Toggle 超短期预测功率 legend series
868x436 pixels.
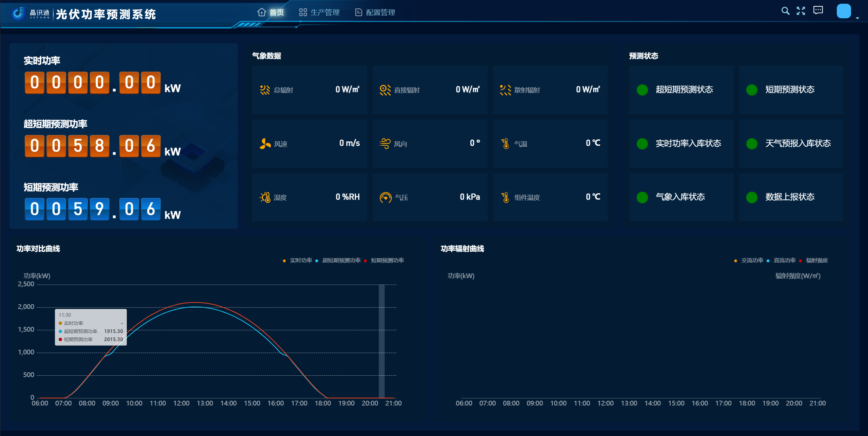tap(341, 261)
